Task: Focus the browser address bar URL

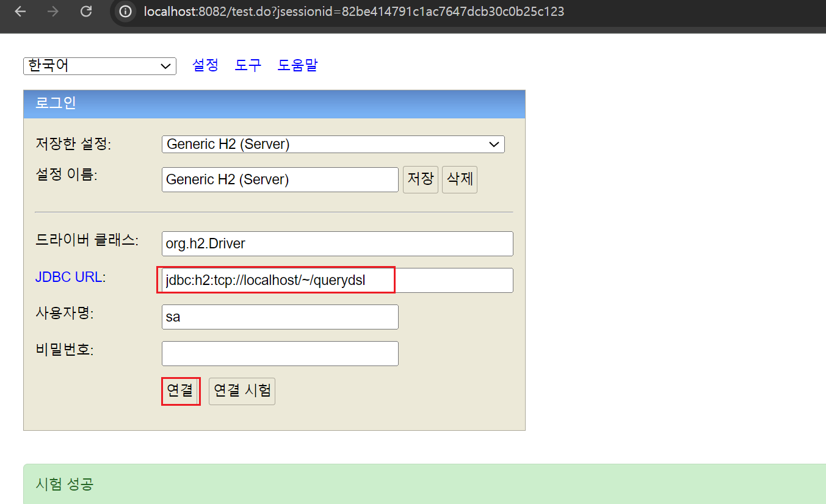Action: tap(354, 12)
